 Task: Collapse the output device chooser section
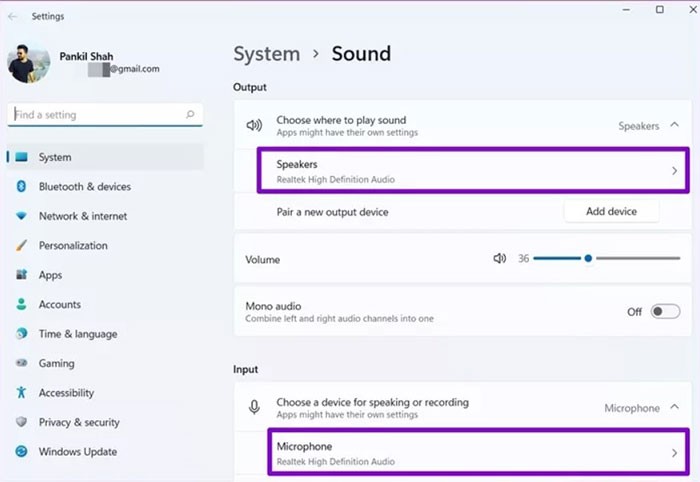pos(675,126)
